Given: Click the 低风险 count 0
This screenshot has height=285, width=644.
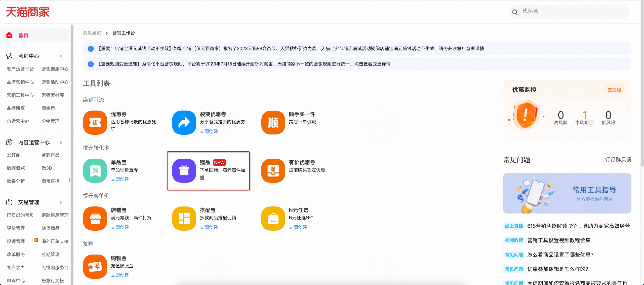Looking at the screenshot, I should point(608,115).
